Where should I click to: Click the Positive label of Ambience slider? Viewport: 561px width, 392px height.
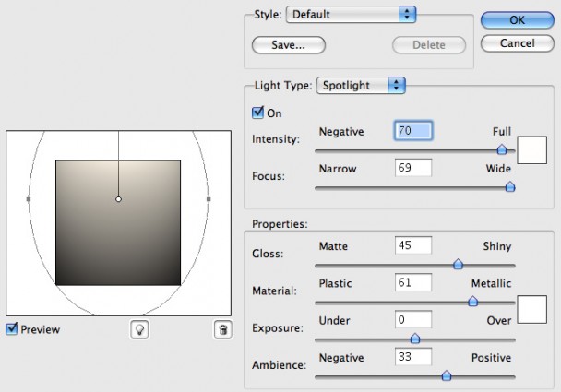491,358
